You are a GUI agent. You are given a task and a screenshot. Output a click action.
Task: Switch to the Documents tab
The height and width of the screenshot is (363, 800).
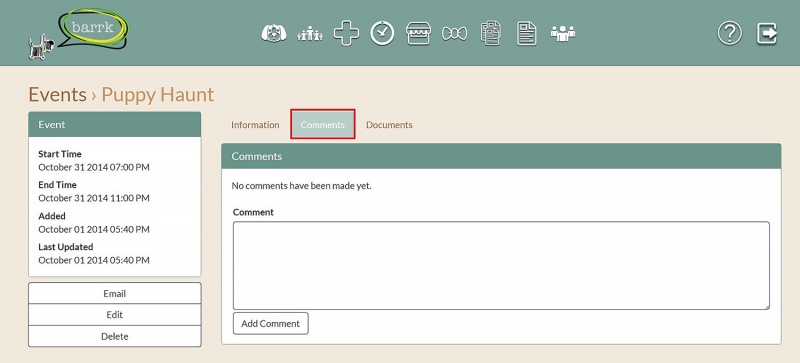point(389,125)
